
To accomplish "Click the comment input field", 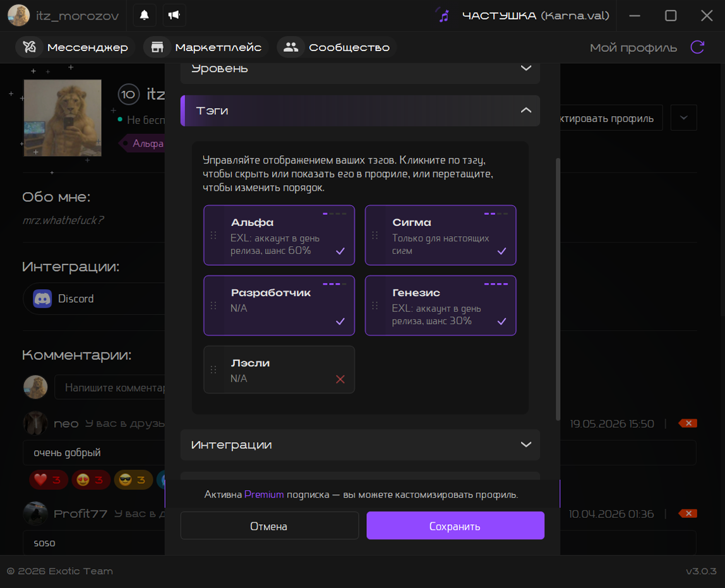I will (110, 387).
